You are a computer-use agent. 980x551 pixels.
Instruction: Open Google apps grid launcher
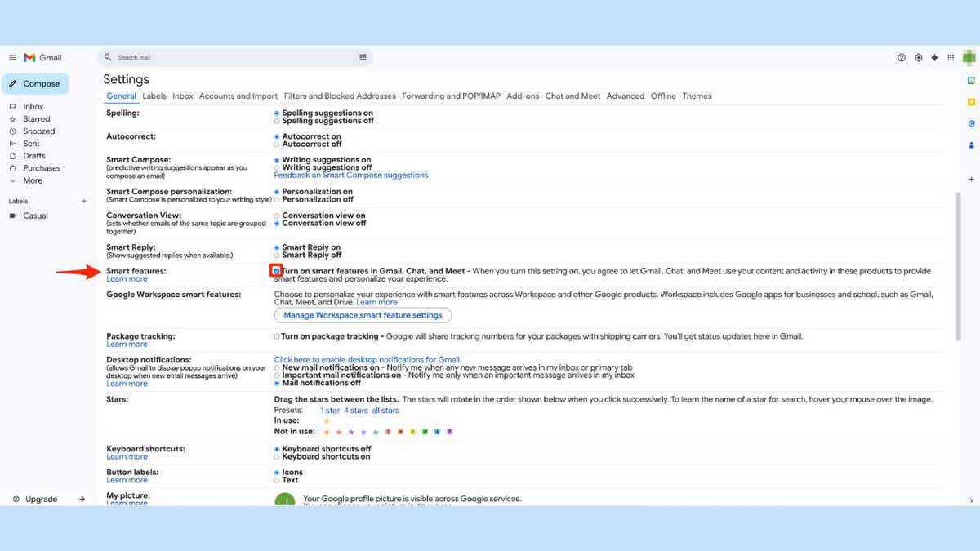tap(951, 57)
